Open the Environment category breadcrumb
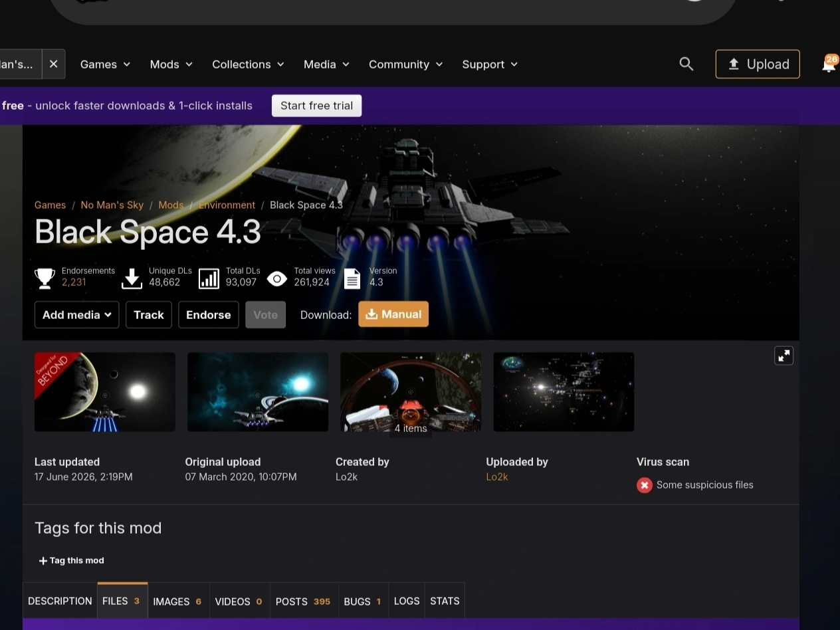 227,205
